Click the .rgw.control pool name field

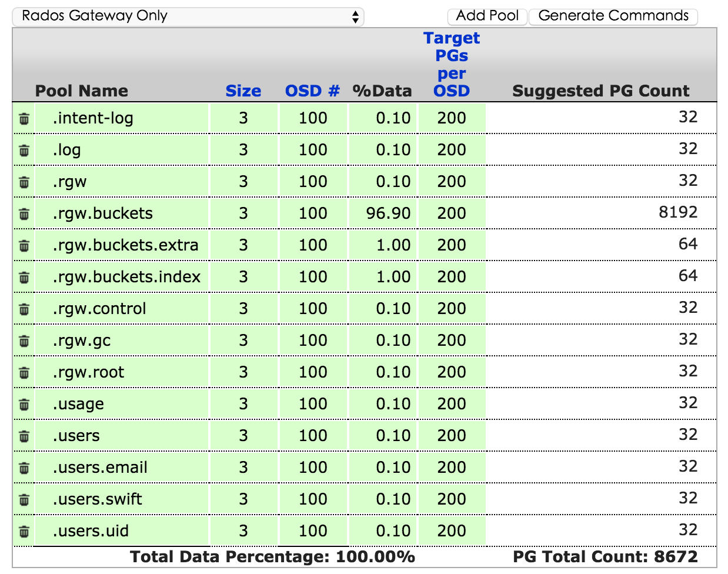point(122,309)
